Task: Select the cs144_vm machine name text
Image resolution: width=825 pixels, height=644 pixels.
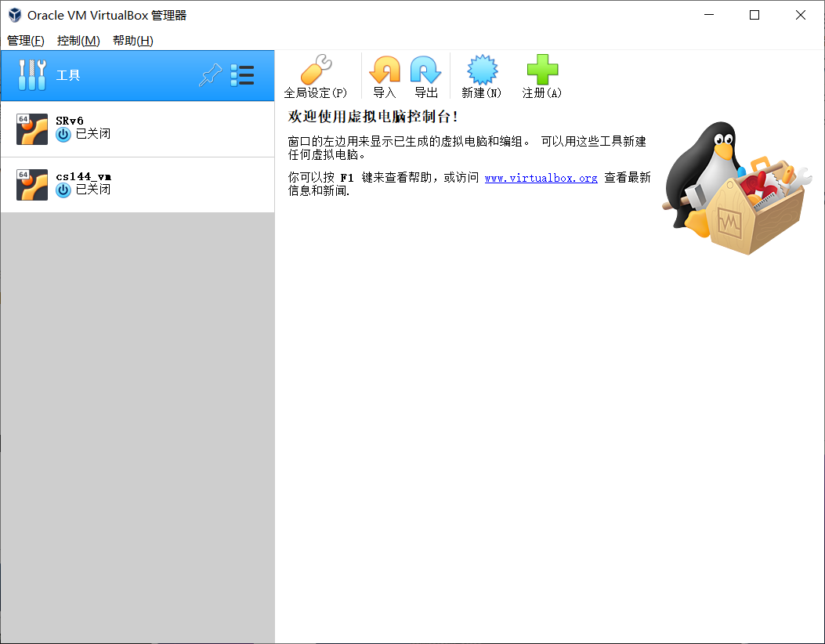Action: click(84, 176)
